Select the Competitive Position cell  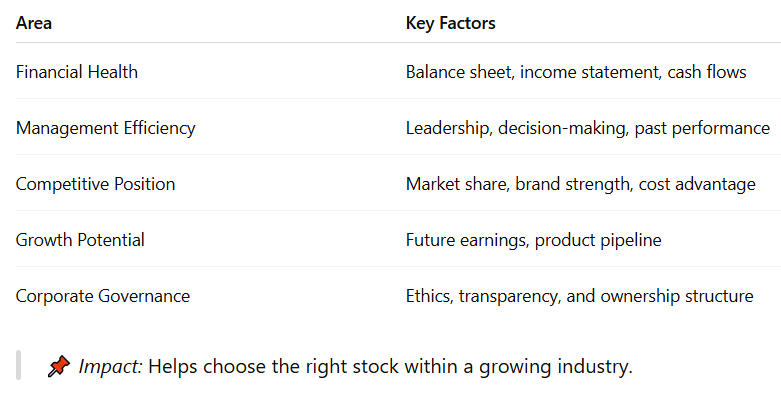95,184
